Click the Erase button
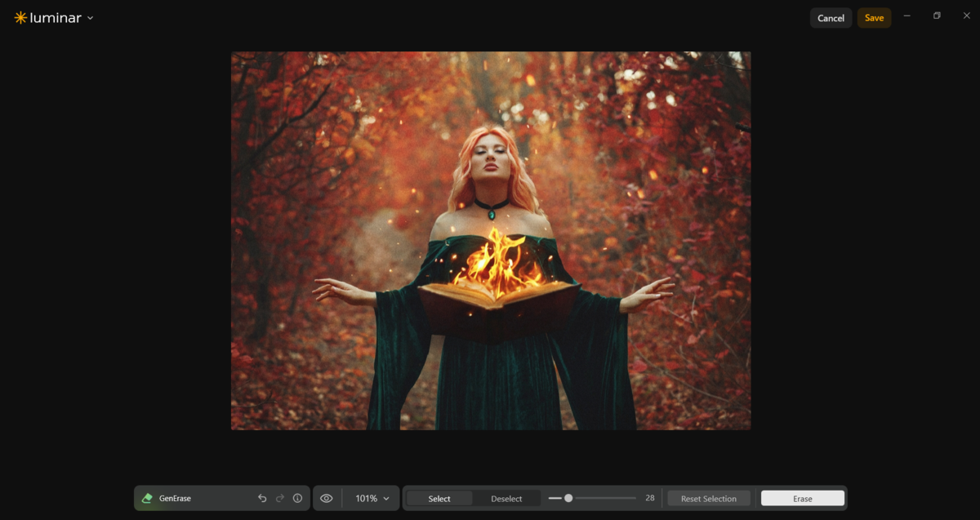Viewport: 980px width, 520px height. pyautogui.click(x=803, y=498)
